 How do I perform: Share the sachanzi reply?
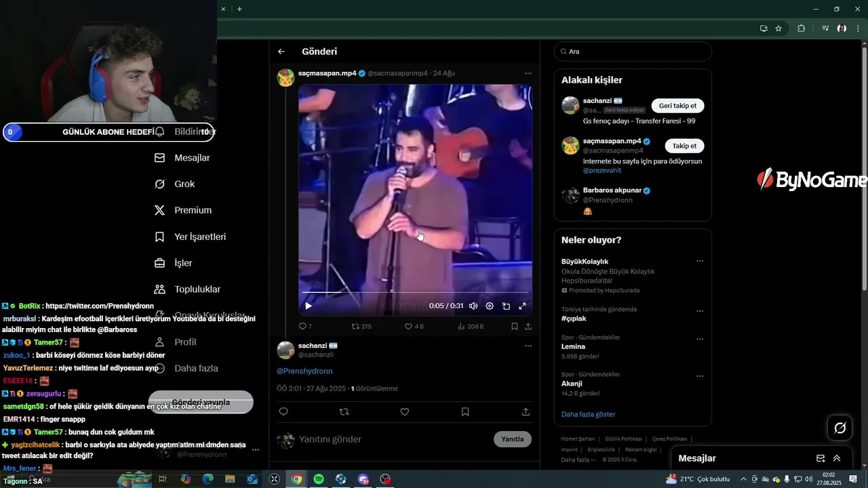coord(526,411)
